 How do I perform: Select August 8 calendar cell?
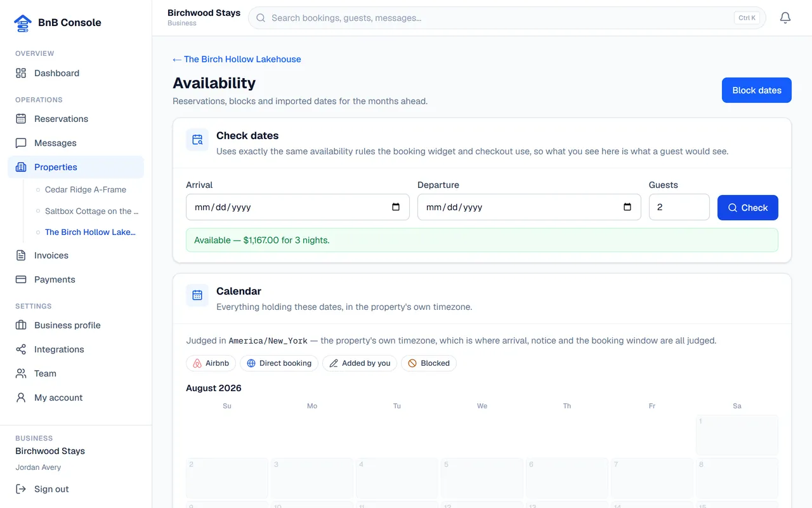pos(737,478)
